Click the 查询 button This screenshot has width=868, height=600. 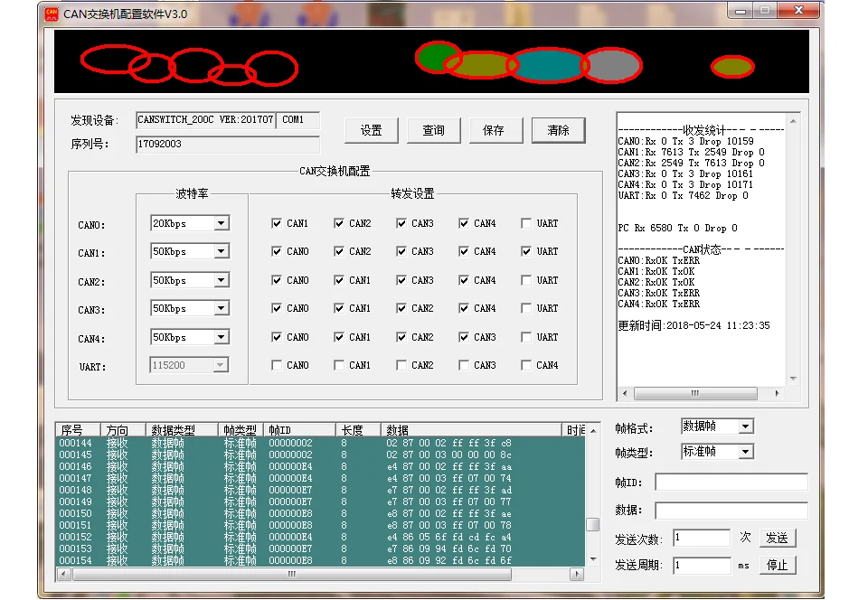(433, 130)
